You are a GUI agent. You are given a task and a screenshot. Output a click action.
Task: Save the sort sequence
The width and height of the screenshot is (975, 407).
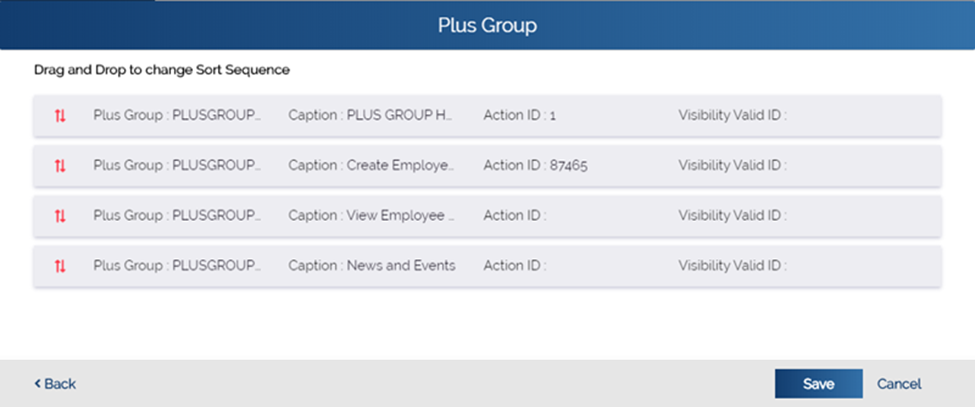(x=818, y=383)
